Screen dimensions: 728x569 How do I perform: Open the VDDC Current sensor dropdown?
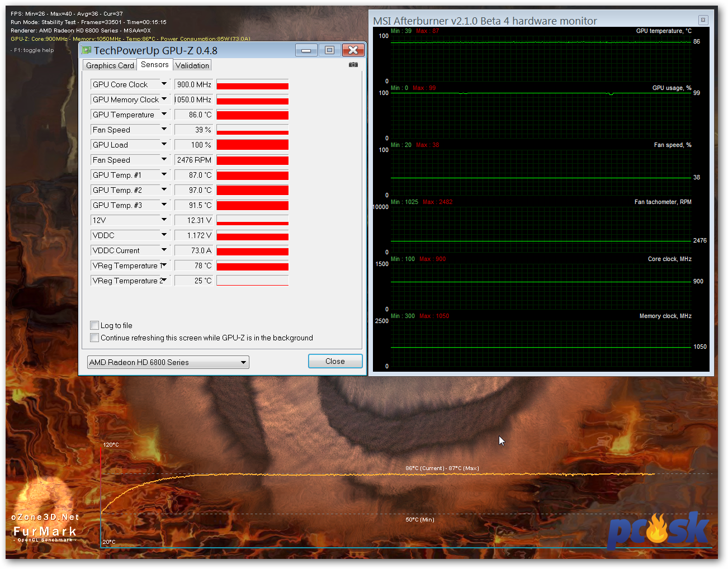click(x=164, y=250)
